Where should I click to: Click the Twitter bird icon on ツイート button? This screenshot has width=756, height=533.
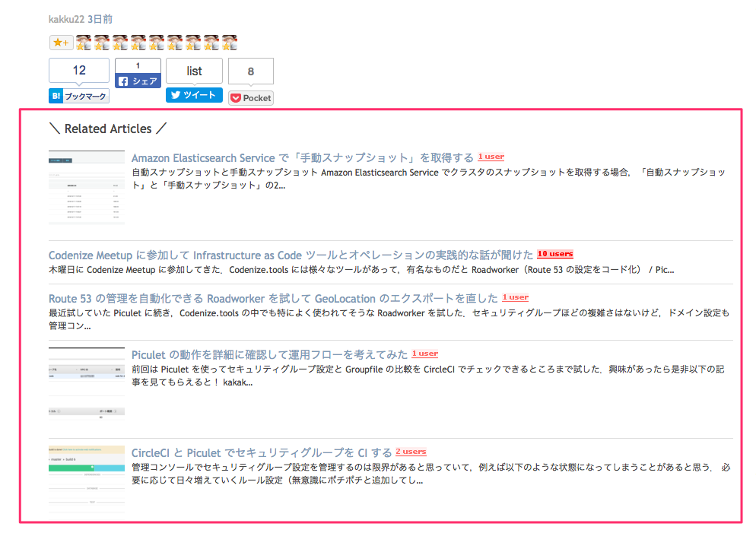click(176, 95)
